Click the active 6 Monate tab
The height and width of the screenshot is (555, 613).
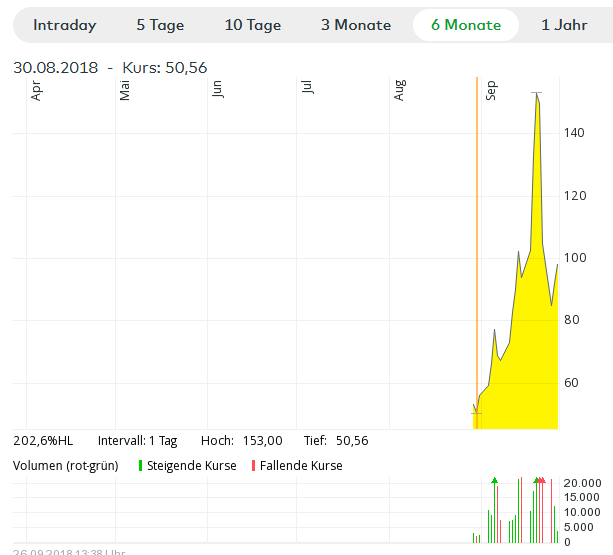coord(465,25)
